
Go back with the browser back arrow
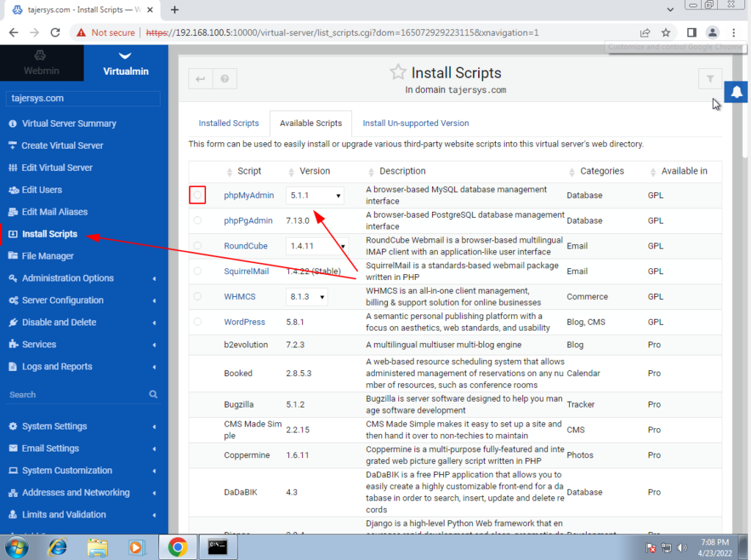[x=14, y=32]
